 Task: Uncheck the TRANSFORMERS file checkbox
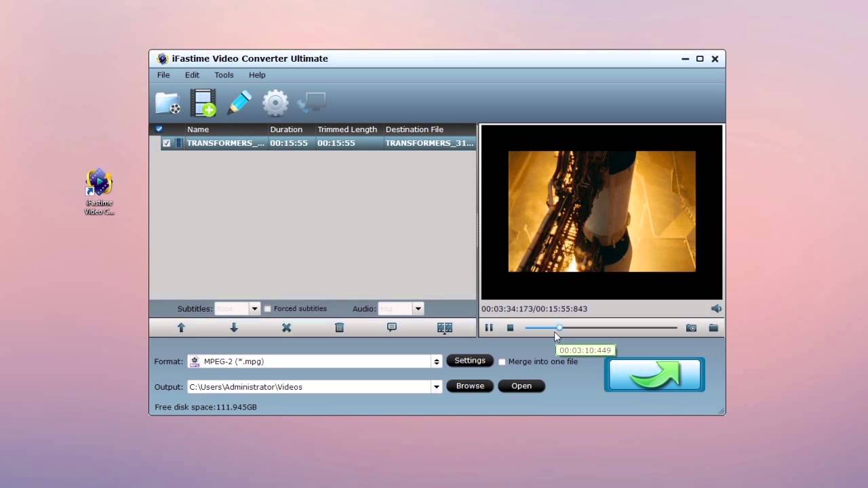[x=166, y=143]
